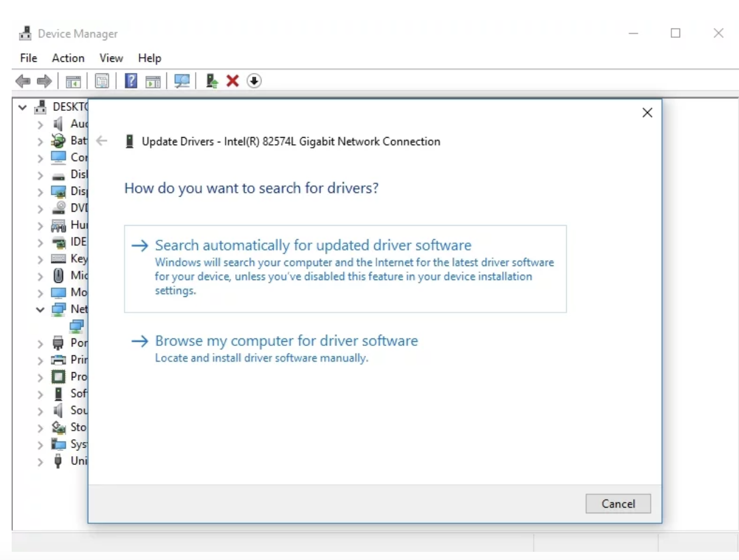Click the red Uninstall device icon
This screenshot has width=739, height=560.
pyautogui.click(x=232, y=80)
